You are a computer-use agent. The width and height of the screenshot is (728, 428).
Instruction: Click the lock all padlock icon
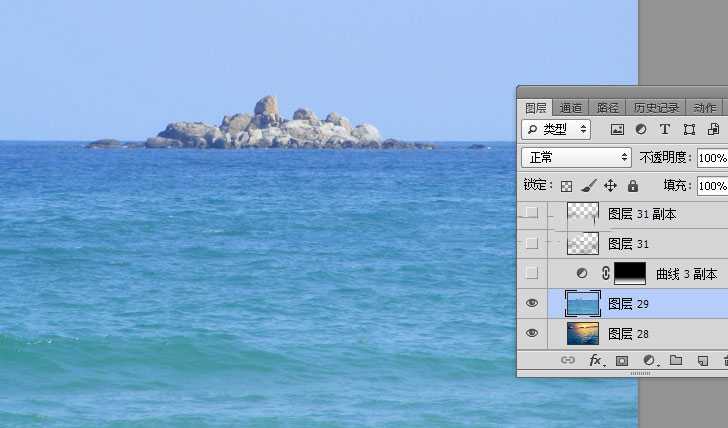click(x=632, y=186)
